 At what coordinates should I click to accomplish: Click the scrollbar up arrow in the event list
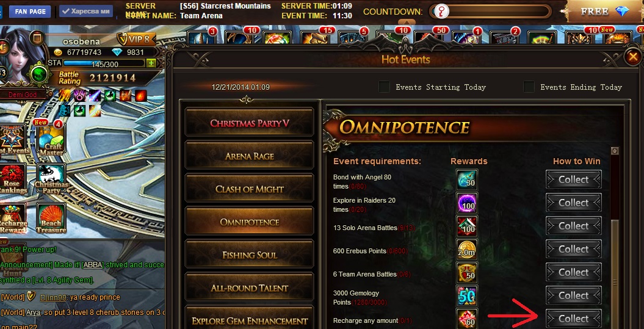[x=615, y=151]
